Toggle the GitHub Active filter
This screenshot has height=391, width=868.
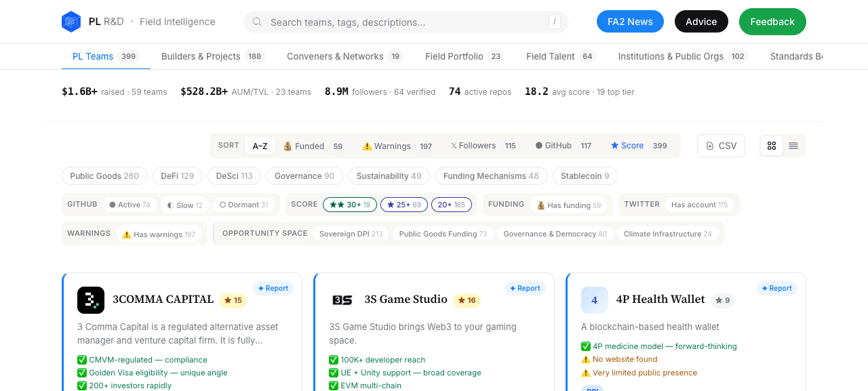coord(130,205)
